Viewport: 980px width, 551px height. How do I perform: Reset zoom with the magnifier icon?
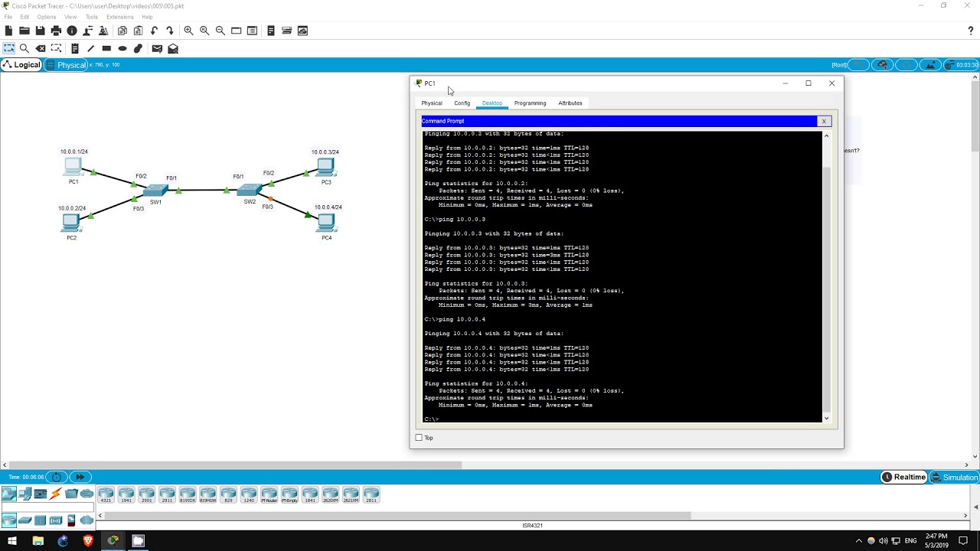pos(204,31)
